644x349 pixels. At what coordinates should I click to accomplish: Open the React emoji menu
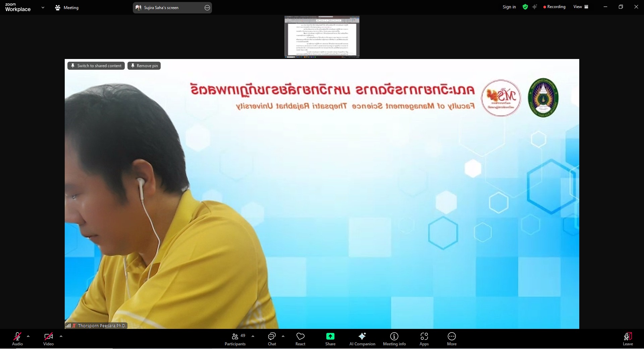(300, 339)
